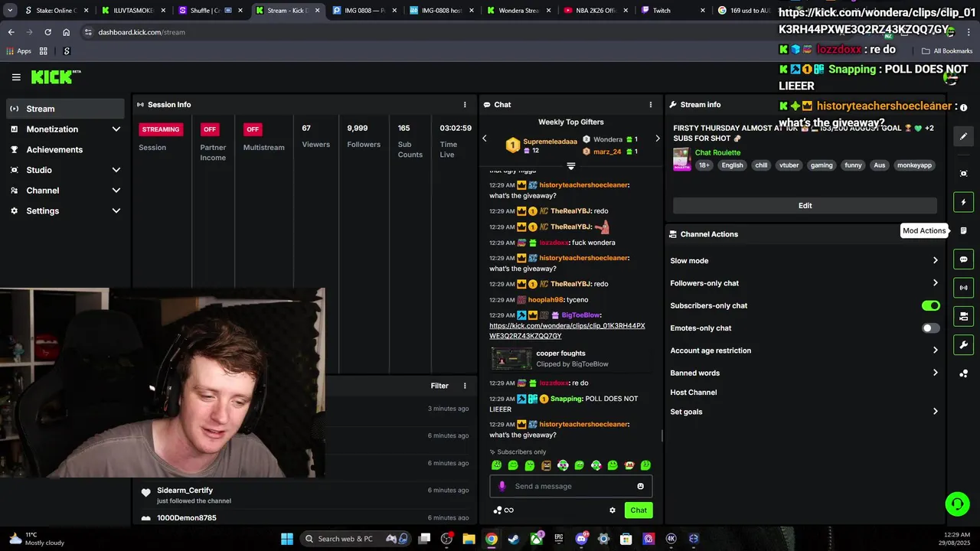Screen dimensions: 980x551
Task: Click the chat bubble icon in right sidebar
Action: (964, 259)
